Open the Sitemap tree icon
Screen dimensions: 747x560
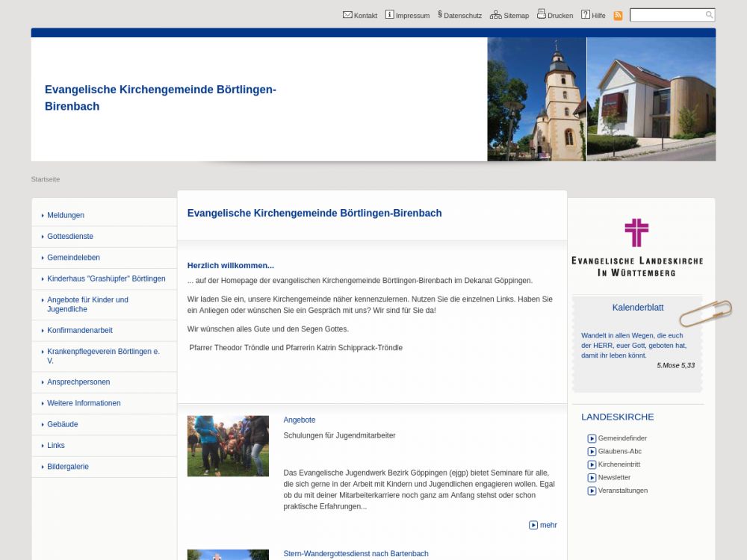[495, 15]
